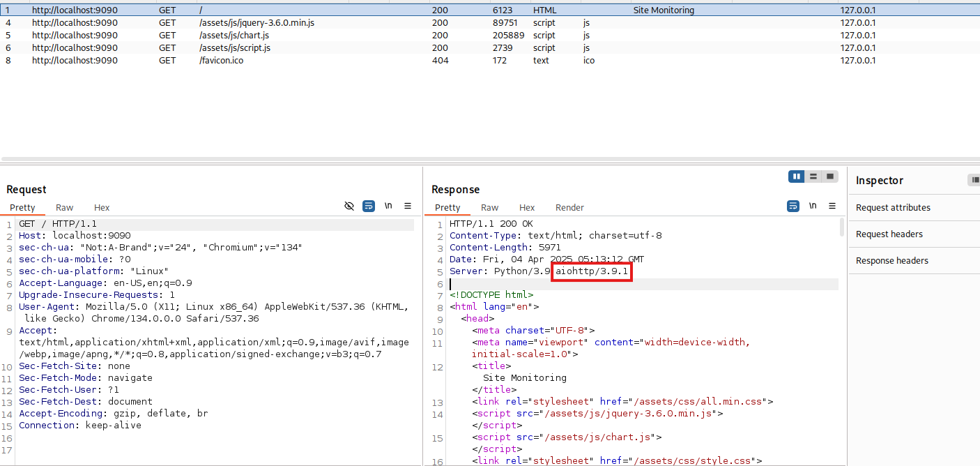Select the Response Pretty tab
This screenshot has height=466, width=980.
[447, 207]
